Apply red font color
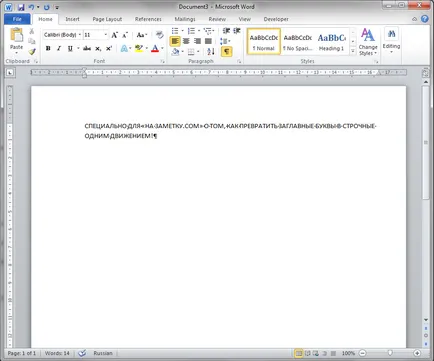434x361 pixels. 155,49
